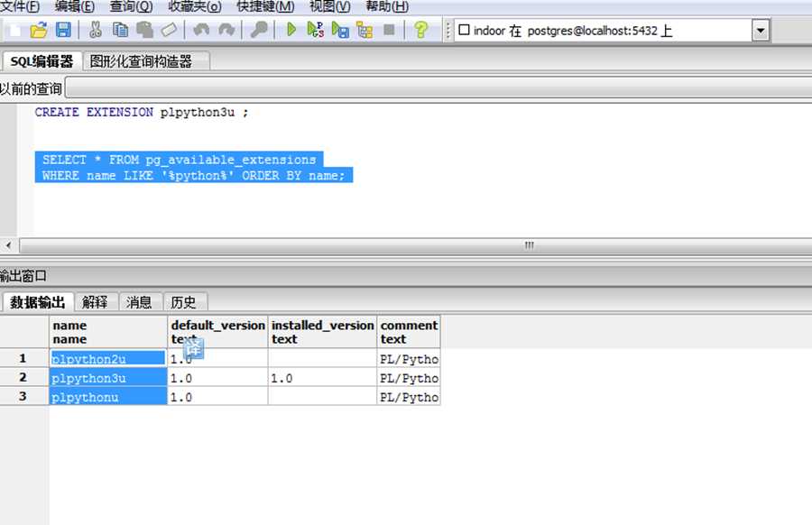Click the comment column header

tap(409, 332)
